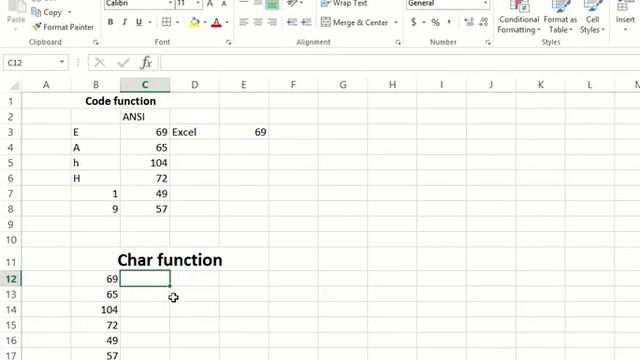
Task: Increase indent
Action: pos(306,22)
